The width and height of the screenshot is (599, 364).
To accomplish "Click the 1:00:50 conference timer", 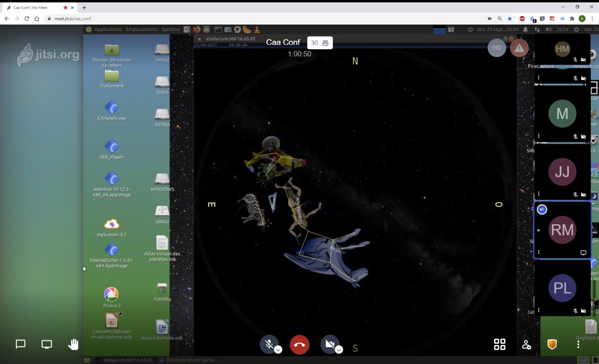I will (x=299, y=54).
